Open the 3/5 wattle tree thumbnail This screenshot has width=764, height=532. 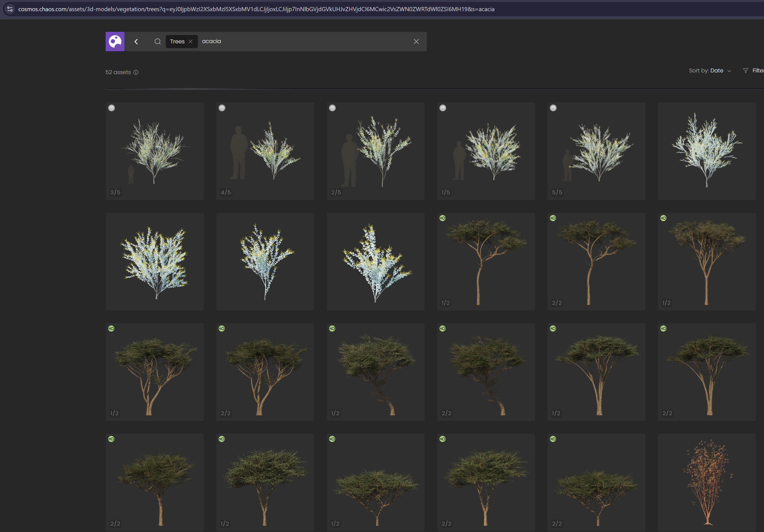point(154,152)
